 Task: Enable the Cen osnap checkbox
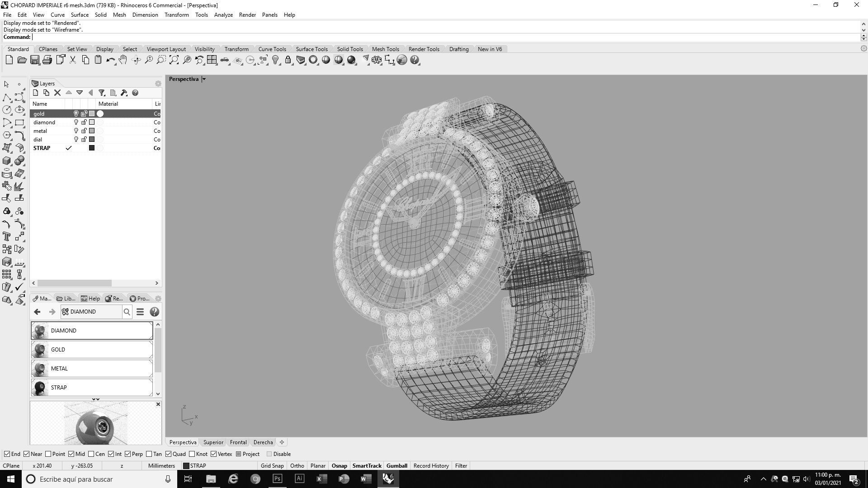tap(91, 454)
